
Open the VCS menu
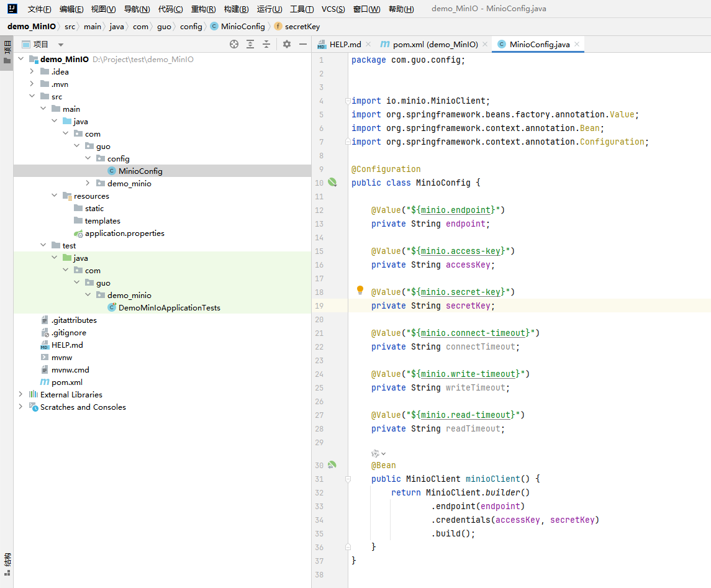click(x=333, y=9)
